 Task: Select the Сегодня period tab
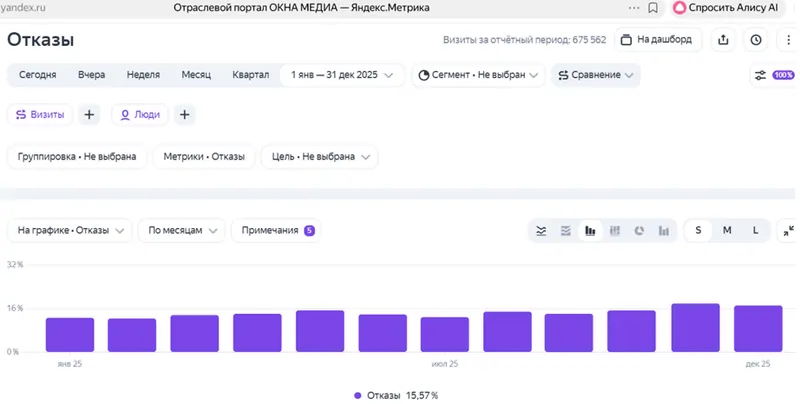(38, 74)
